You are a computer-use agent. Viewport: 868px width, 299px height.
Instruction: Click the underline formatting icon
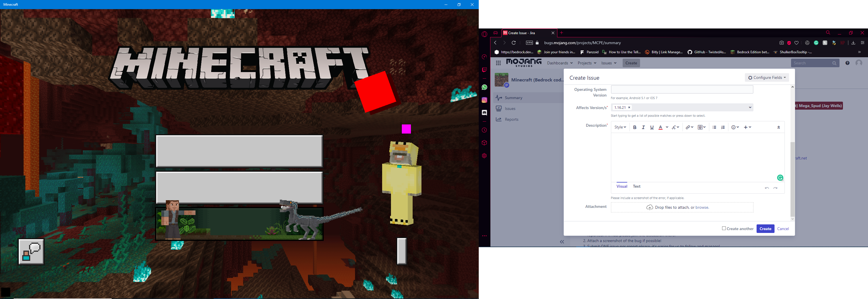(652, 127)
